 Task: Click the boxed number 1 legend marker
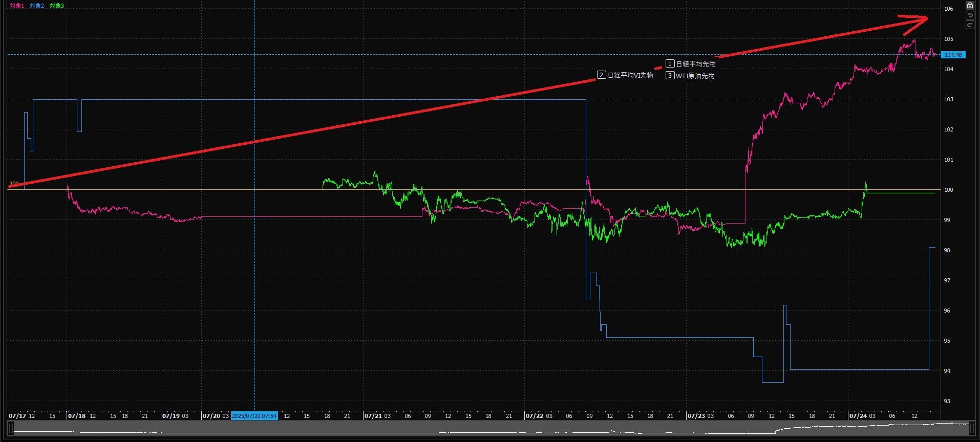[670, 64]
